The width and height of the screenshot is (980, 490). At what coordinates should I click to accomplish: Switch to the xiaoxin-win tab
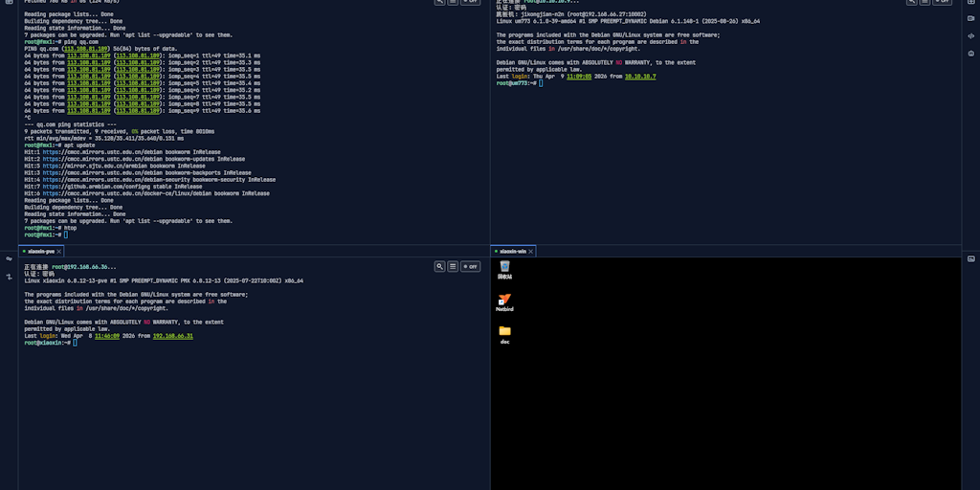point(511,251)
